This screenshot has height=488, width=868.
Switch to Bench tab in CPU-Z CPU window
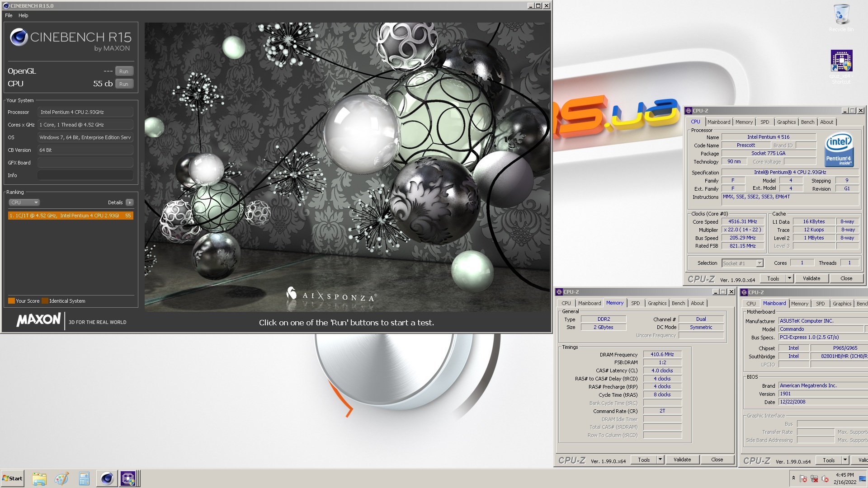pos(807,122)
